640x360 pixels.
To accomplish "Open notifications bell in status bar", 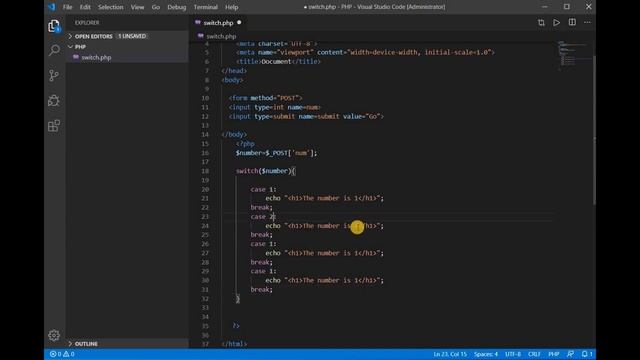I will point(587,354).
